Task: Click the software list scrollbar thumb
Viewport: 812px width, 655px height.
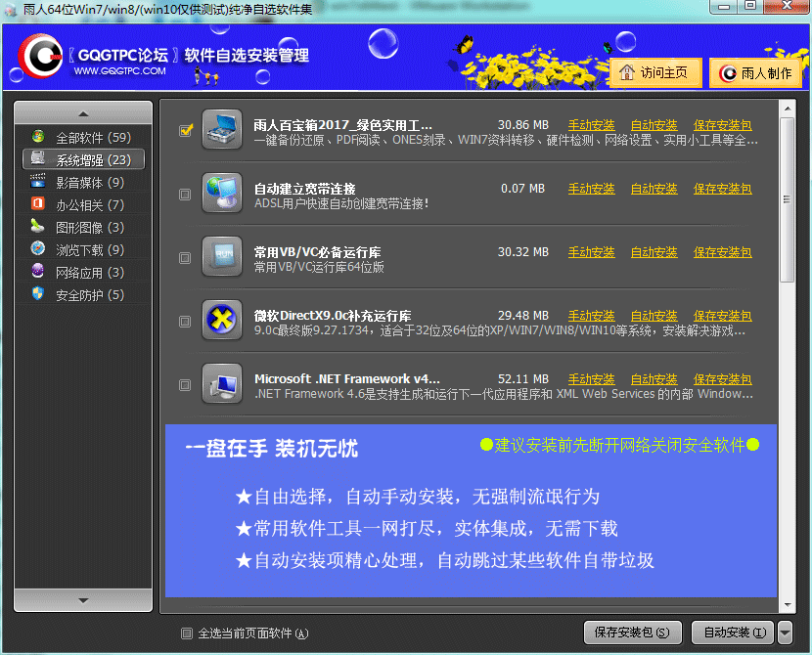Action: [x=788, y=199]
